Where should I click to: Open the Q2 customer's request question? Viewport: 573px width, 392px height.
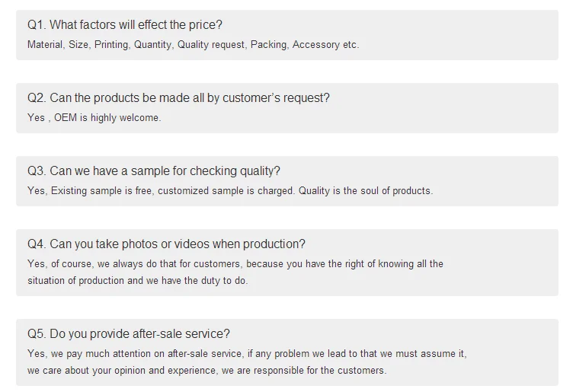[x=178, y=98]
